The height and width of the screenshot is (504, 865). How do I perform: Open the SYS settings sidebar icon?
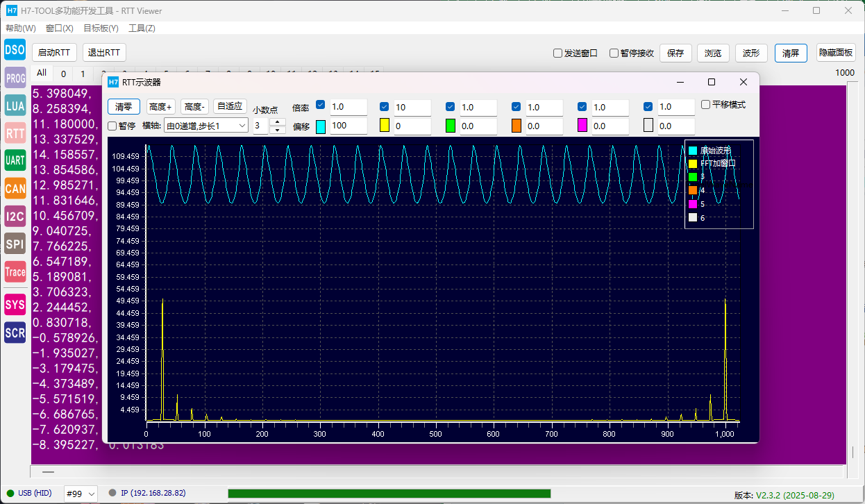15,305
